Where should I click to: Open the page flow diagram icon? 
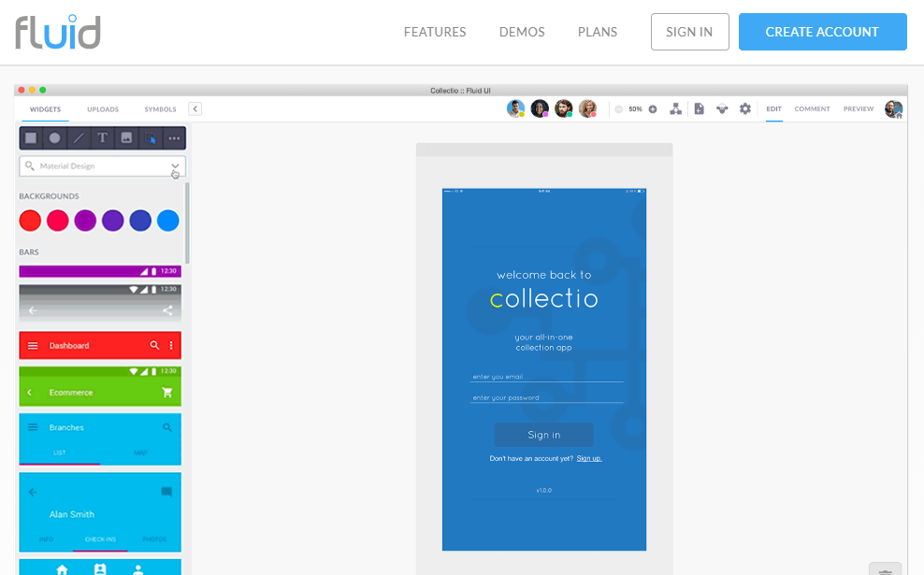point(676,109)
